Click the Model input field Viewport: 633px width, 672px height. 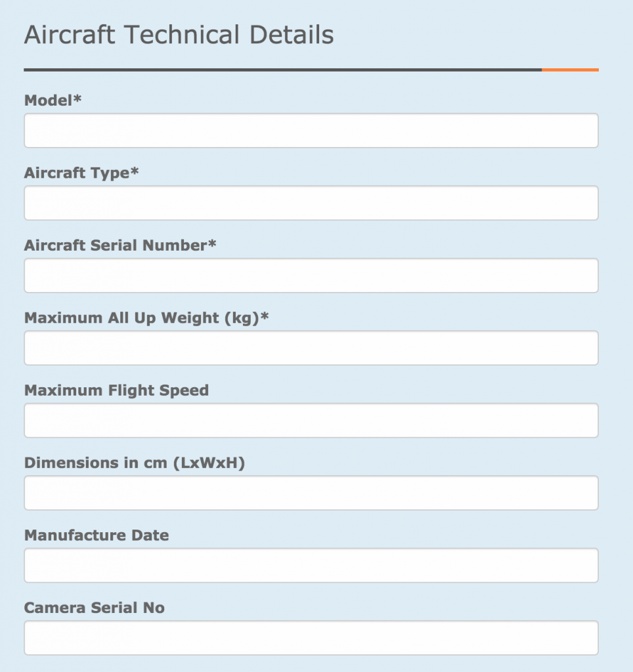click(311, 131)
